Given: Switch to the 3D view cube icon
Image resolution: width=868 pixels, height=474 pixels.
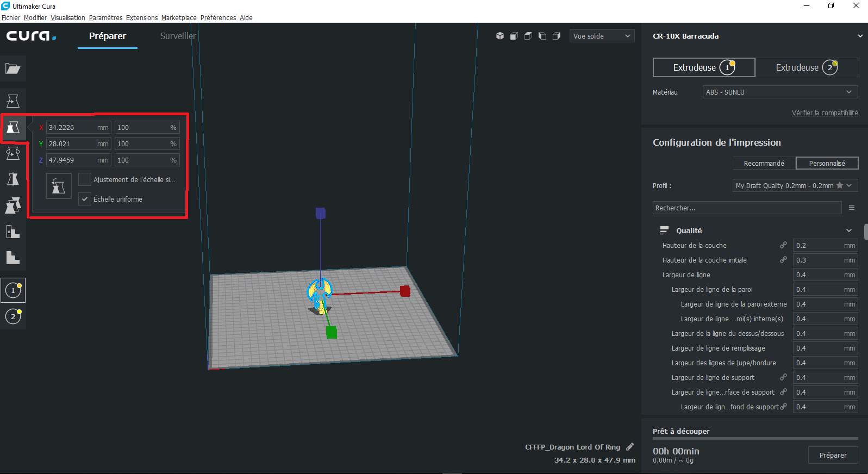Looking at the screenshot, I should pyautogui.click(x=500, y=36).
